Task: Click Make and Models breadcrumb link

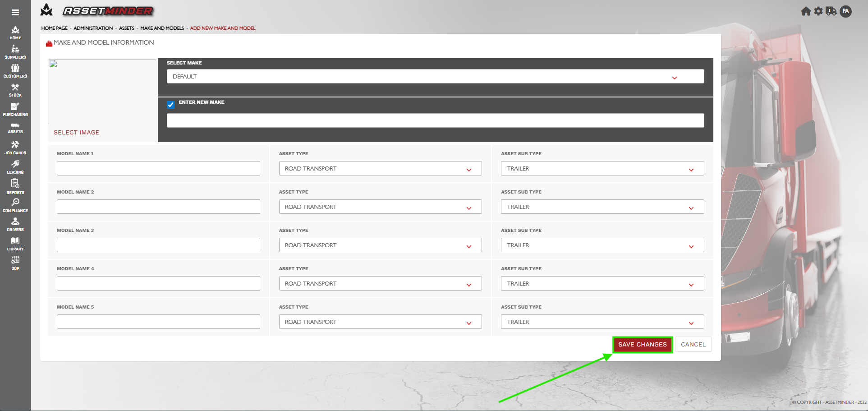Action: tap(162, 28)
